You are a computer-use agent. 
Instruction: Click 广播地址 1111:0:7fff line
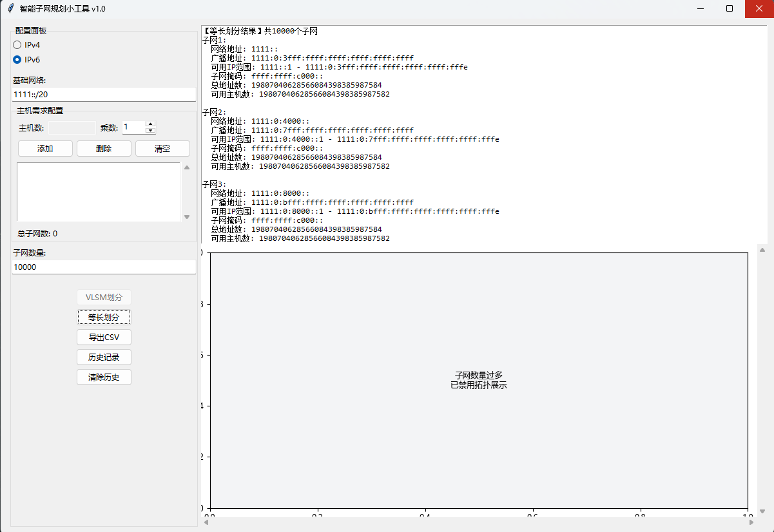(x=312, y=130)
